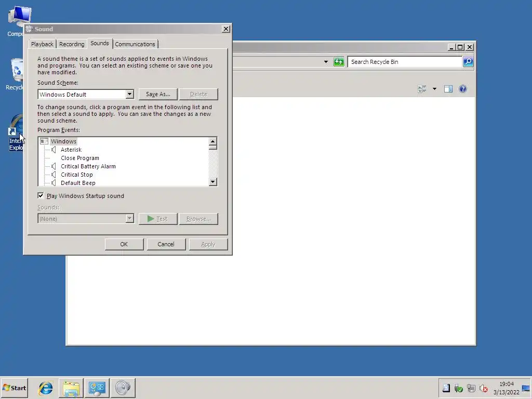532x399 pixels.
Task: Close the Sound dialog
Action: pyautogui.click(x=225, y=29)
